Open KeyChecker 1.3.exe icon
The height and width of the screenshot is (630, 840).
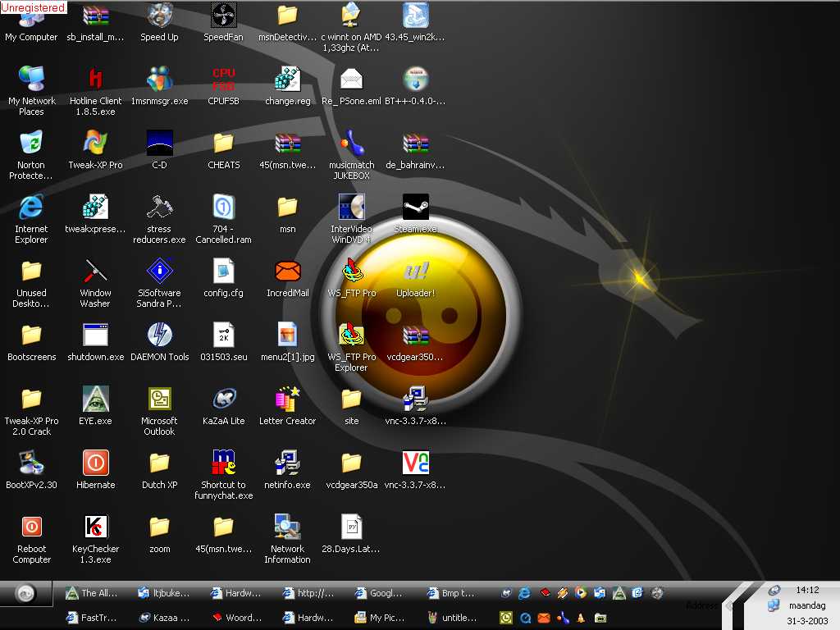(x=95, y=527)
